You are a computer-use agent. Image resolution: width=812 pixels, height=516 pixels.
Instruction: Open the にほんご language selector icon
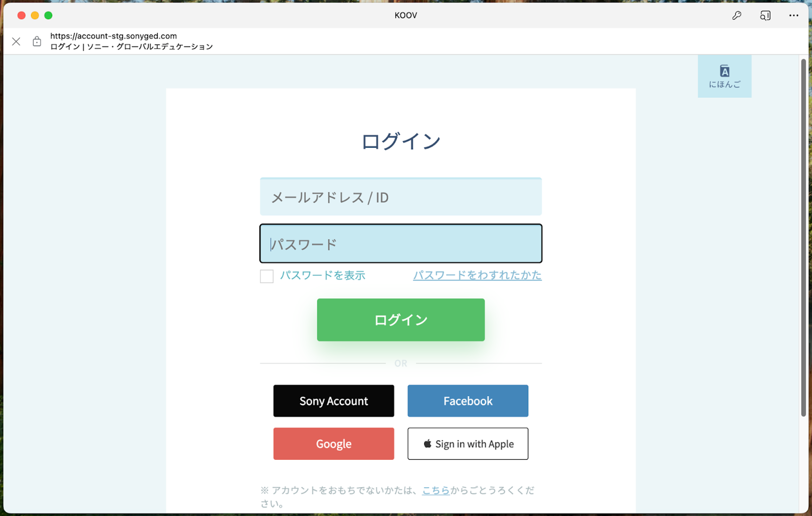coord(725,72)
